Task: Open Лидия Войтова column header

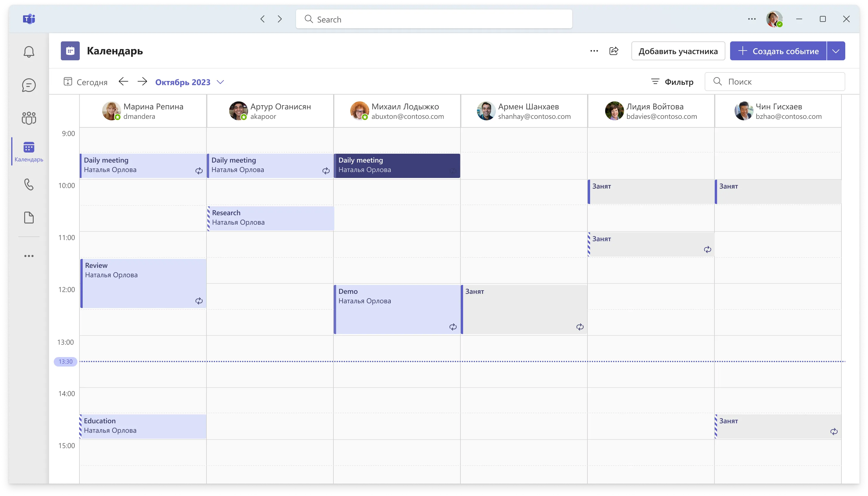Action: [651, 111]
